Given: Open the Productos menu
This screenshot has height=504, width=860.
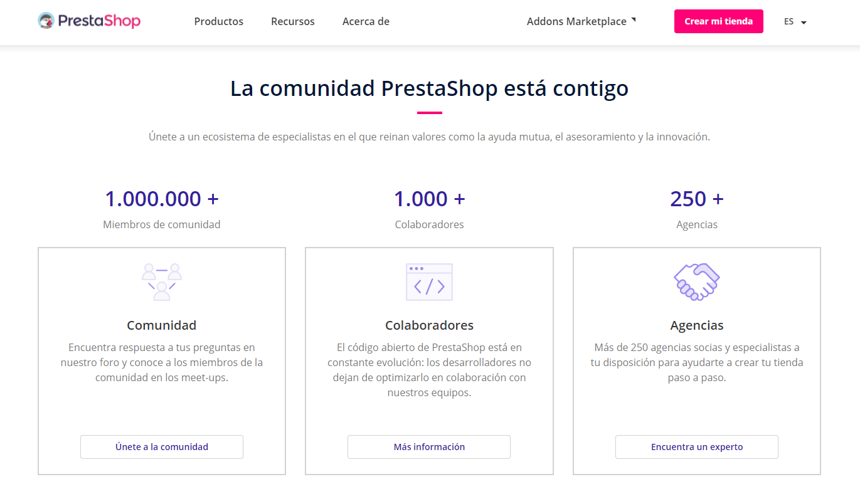Looking at the screenshot, I should coord(219,21).
